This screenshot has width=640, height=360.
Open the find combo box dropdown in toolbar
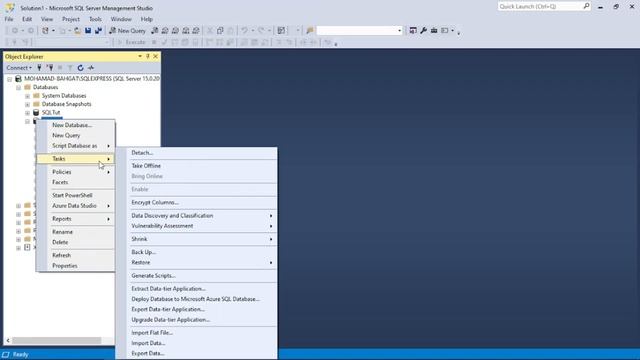click(400, 31)
